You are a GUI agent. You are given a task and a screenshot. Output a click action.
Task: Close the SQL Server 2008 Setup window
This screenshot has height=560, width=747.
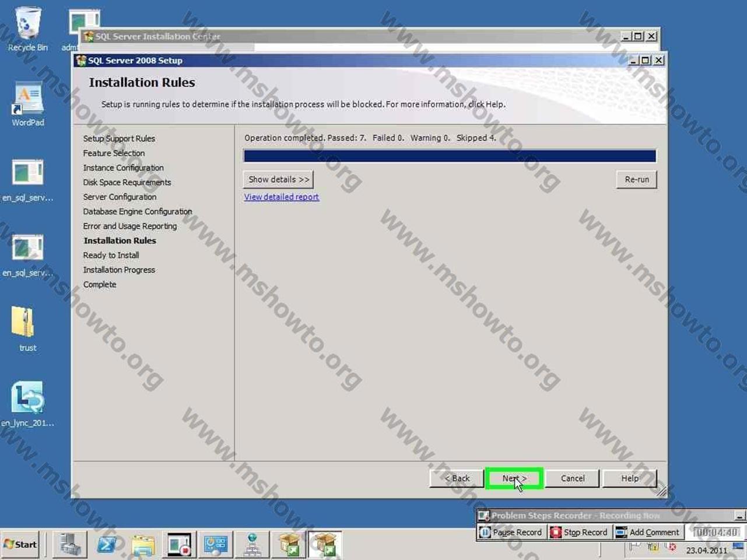[658, 60]
